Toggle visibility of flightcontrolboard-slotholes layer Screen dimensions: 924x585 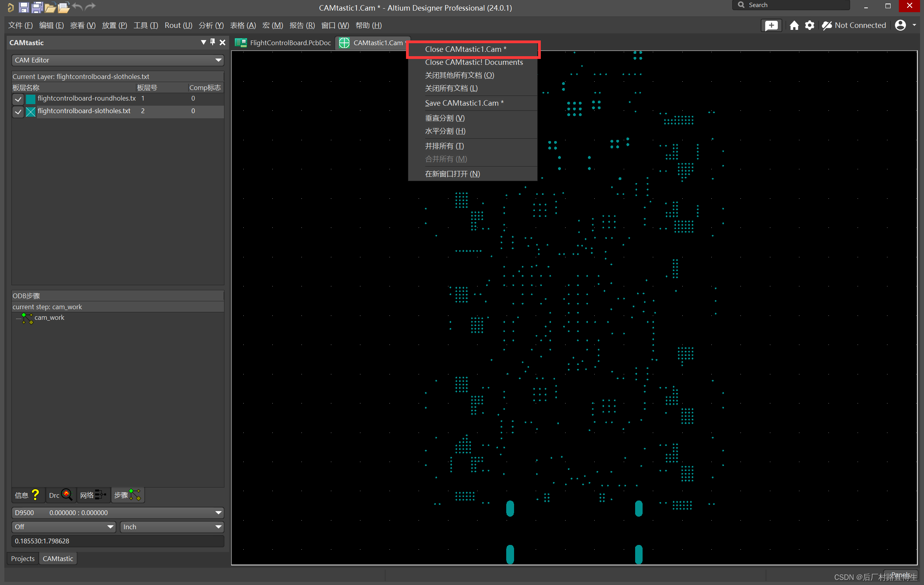pyautogui.click(x=18, y=110)
